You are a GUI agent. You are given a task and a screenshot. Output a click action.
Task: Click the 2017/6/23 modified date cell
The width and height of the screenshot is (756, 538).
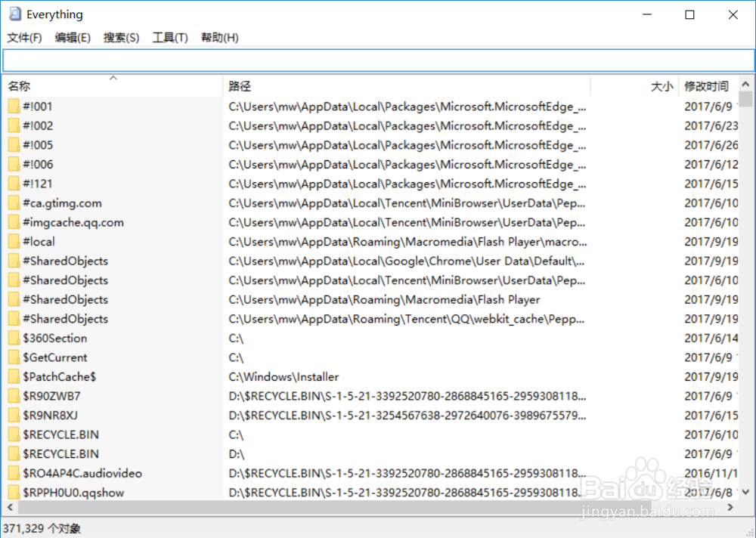click(x=711, y=126)
